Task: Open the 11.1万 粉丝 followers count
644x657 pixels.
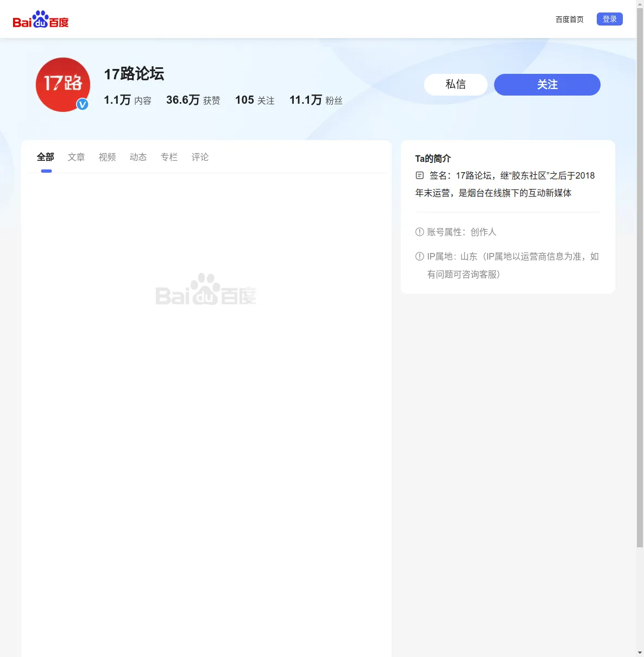Action: [x=316, y=100]
